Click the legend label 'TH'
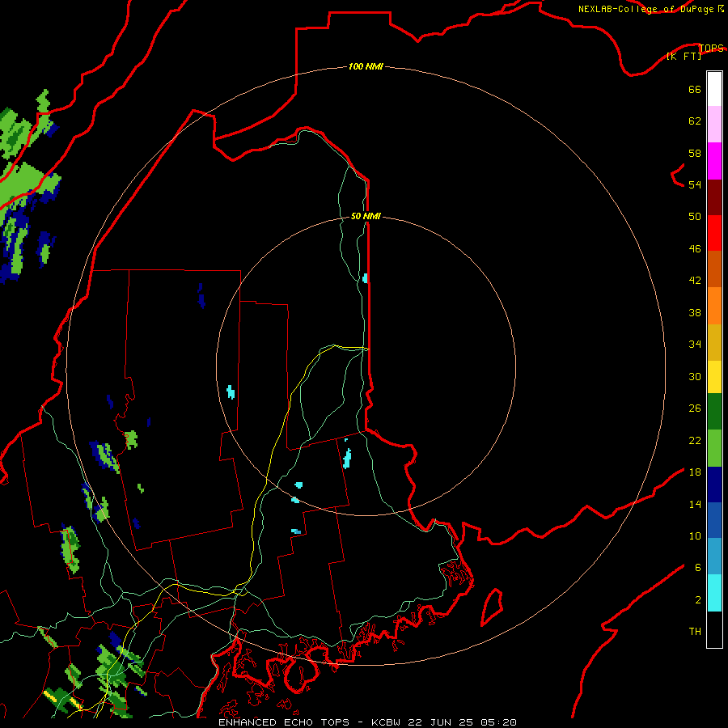728x728 pixels. (x=695, y=632)
